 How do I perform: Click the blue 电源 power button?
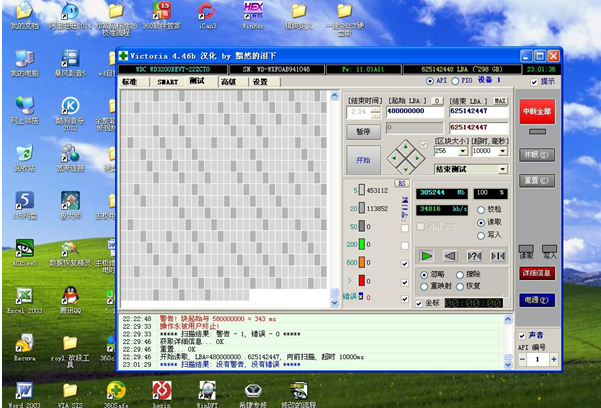point(537,300)
